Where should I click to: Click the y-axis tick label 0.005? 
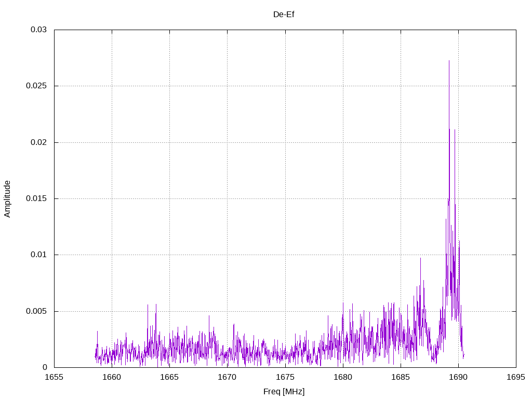[x=36, y=311]
